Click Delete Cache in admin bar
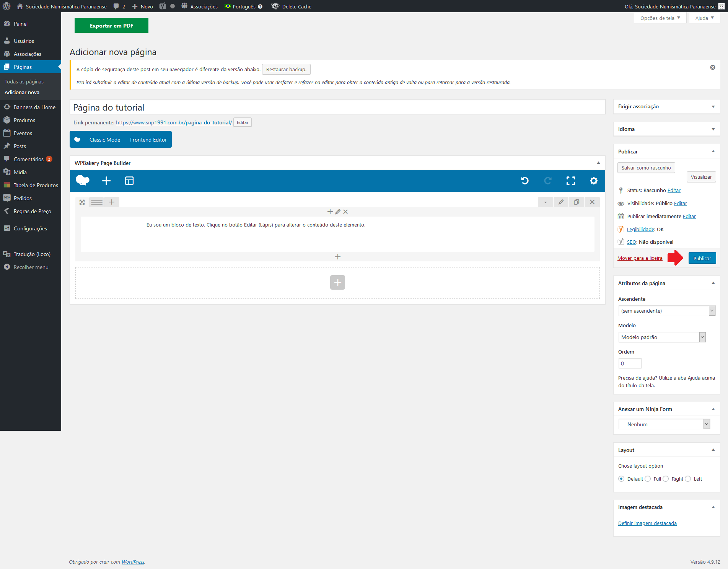728x569 pixels. coord(292,6)
